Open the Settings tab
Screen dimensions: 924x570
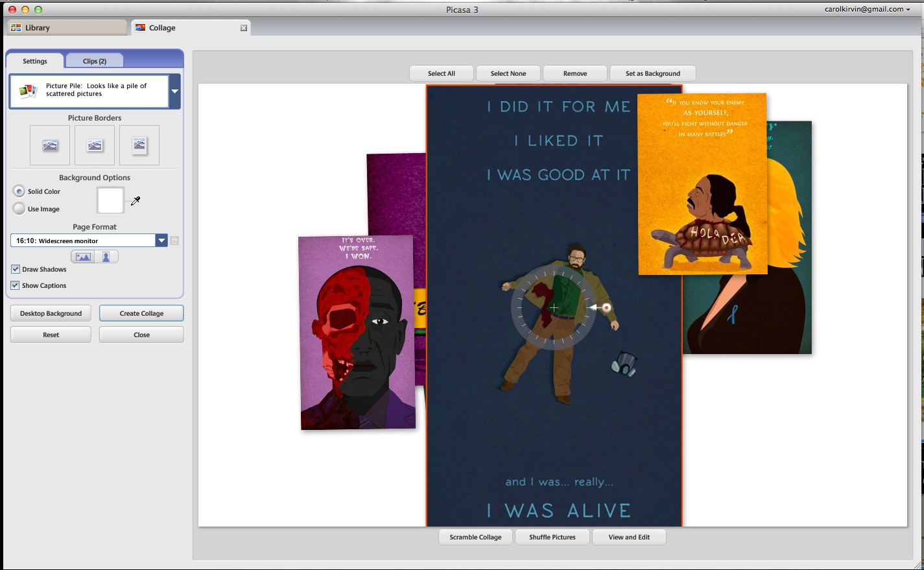(x=35, y=61)
